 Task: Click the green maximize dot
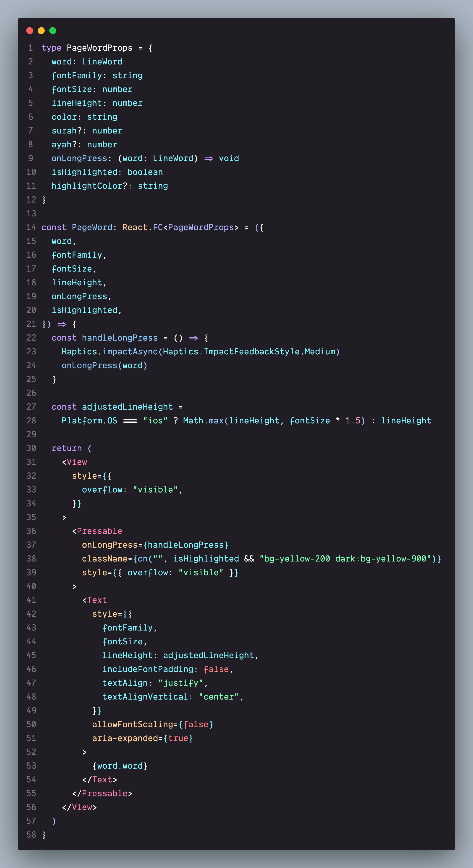click(53, 31)
